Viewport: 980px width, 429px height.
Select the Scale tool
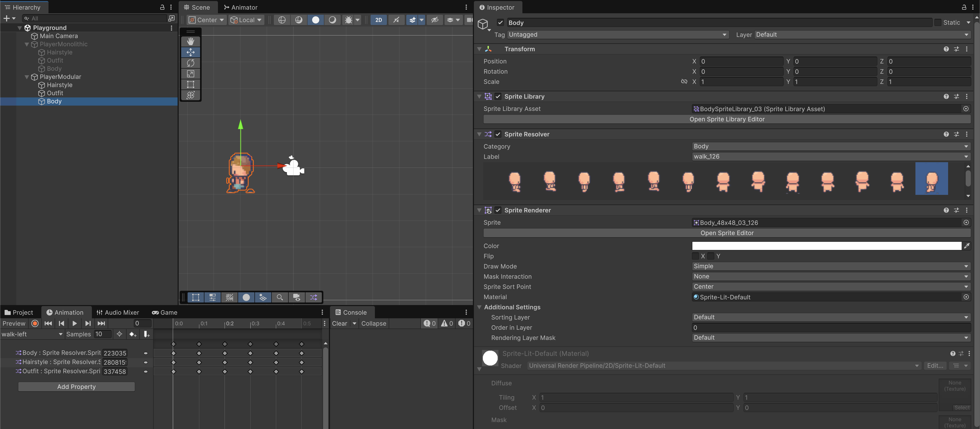pos(191,73)
